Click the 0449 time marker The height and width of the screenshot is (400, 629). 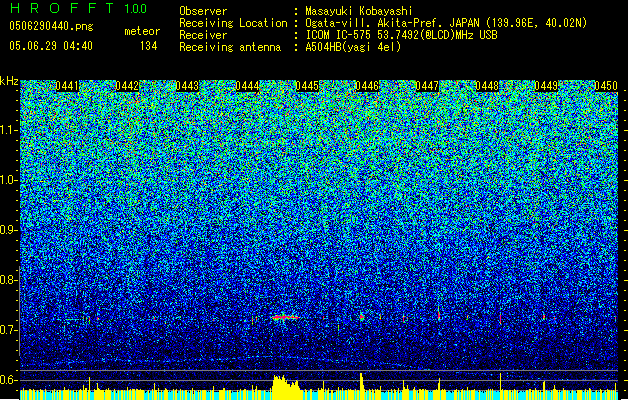[x=546, y=86]
